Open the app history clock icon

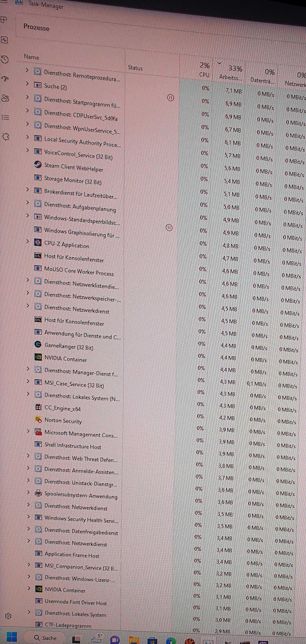point(5,59)
